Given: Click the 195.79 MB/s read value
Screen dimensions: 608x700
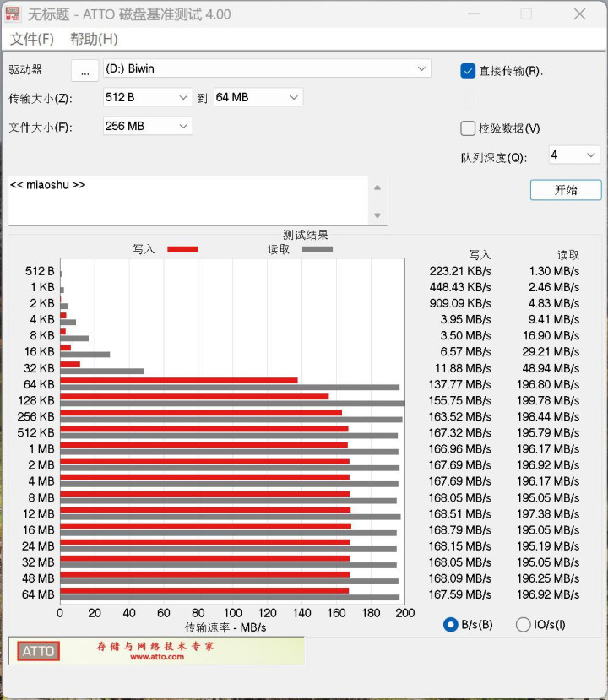Looking at the screenshot, I should (548, 433).
